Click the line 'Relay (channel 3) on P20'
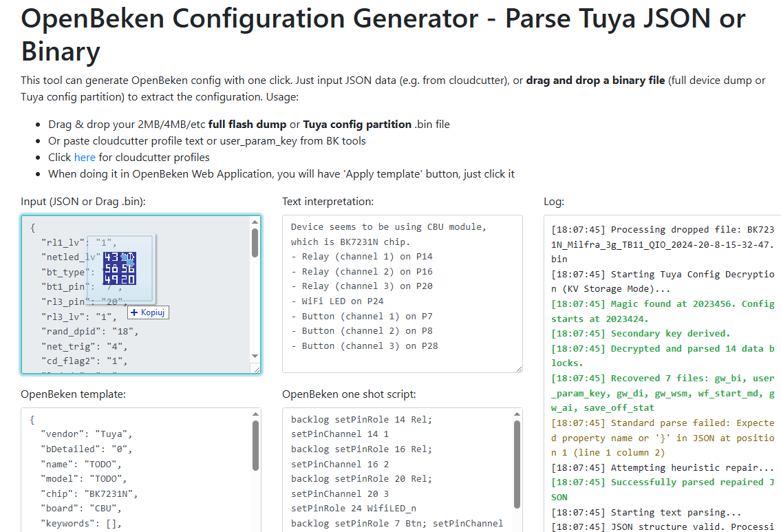781x532 pixels. (362, 286)
